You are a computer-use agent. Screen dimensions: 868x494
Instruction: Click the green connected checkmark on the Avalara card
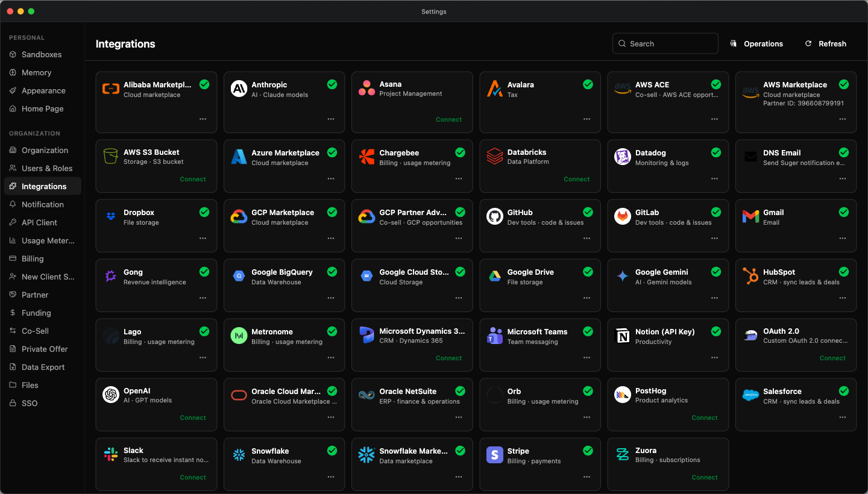pyautogui.click(x=588, y=84)
